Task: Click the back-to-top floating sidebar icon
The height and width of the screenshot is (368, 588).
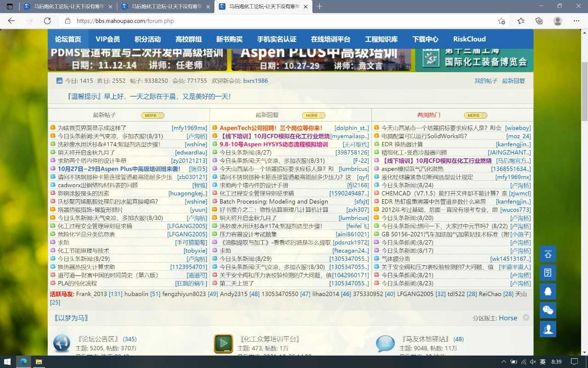Action: [548, 254]
